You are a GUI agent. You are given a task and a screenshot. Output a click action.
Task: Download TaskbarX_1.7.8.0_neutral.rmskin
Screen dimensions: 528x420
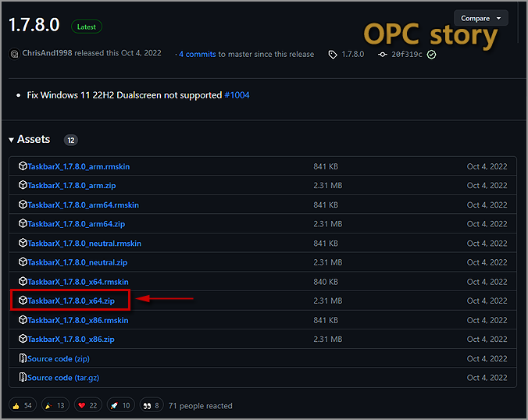click(84, 244)
